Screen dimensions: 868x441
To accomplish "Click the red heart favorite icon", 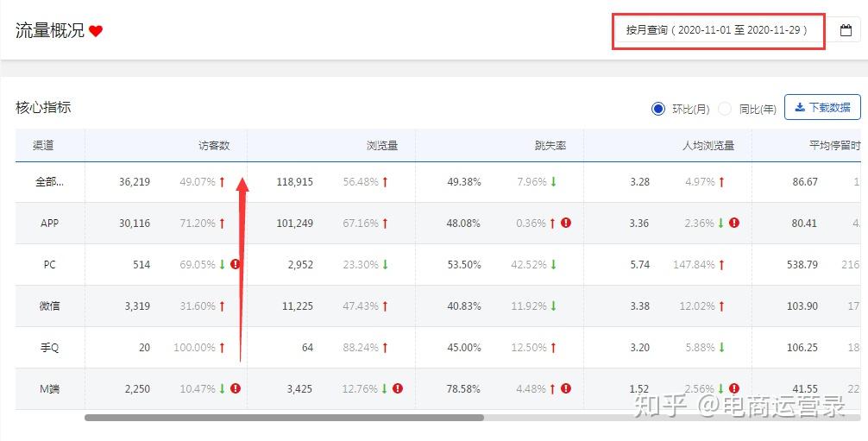I will 96,31.
